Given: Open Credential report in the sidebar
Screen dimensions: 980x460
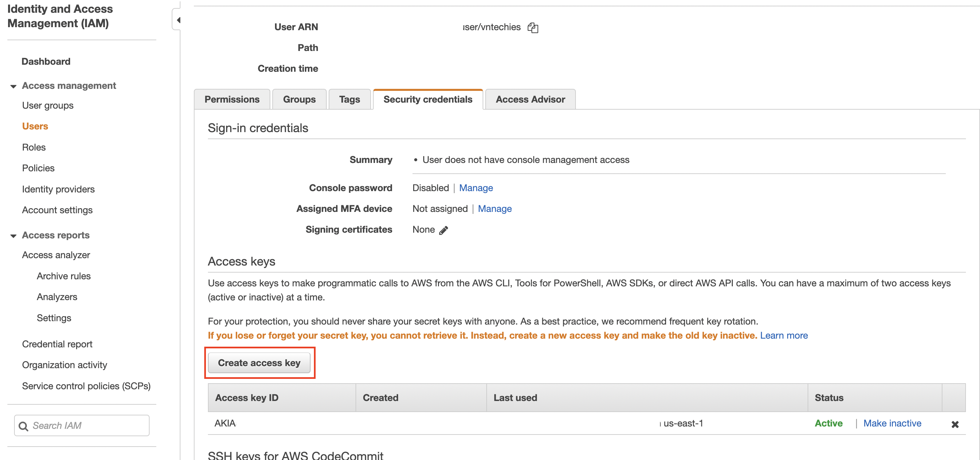Looking at the screenshot, I should 57,344.
